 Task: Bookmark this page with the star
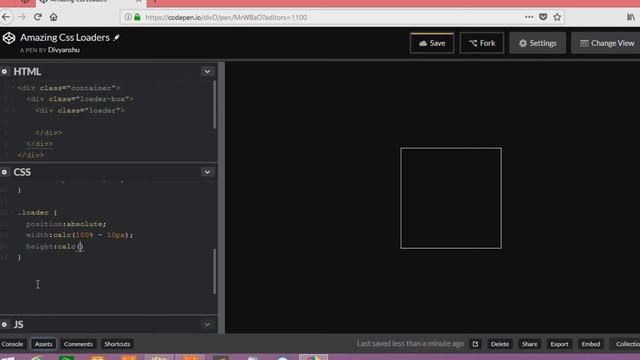[557, 17]
